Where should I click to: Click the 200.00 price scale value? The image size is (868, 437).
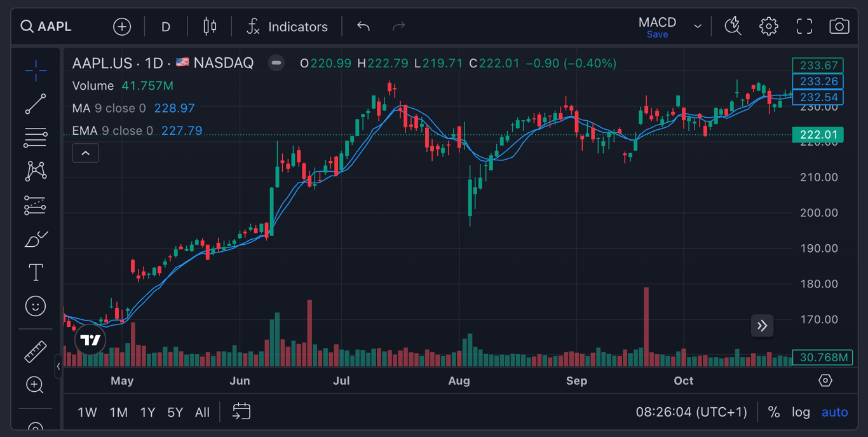[819, 213]
